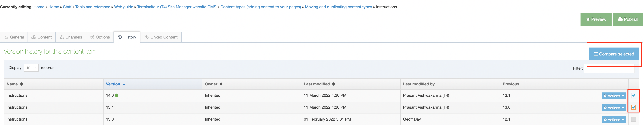
Task: Open Actions dropdown for version 14.0
Action: pyautogui.click(x=613, y=96)
